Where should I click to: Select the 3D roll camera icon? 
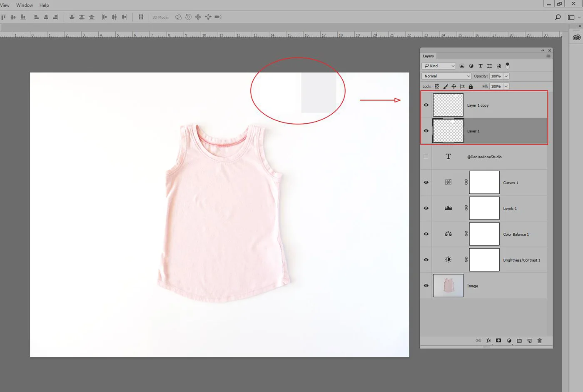[189, 17]
